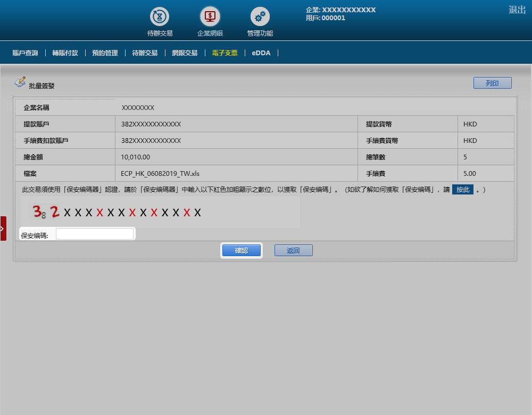Focus the 保安编碼 input field
532x415 pixels.
(95, 234)
